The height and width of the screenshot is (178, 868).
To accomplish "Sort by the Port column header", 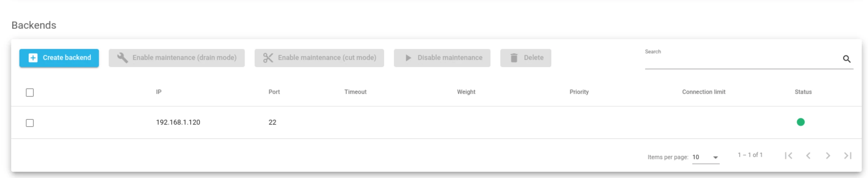I will [274, 92].
